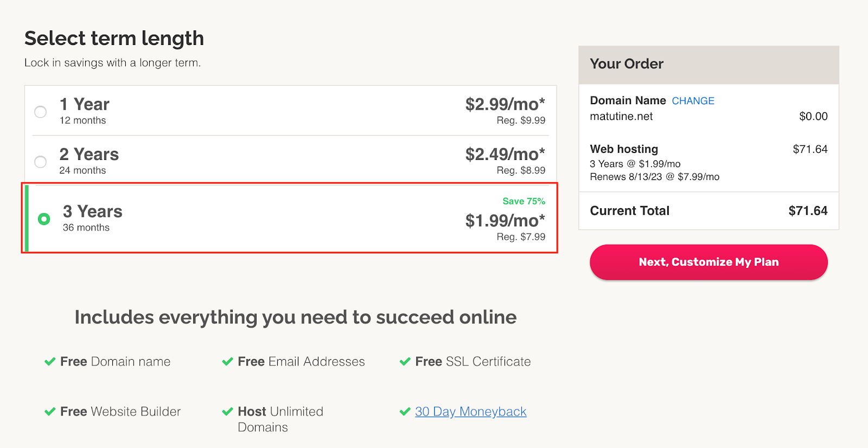
Task: Open the 30 Day Moneyback link
Action: click(x=471, y=412)
